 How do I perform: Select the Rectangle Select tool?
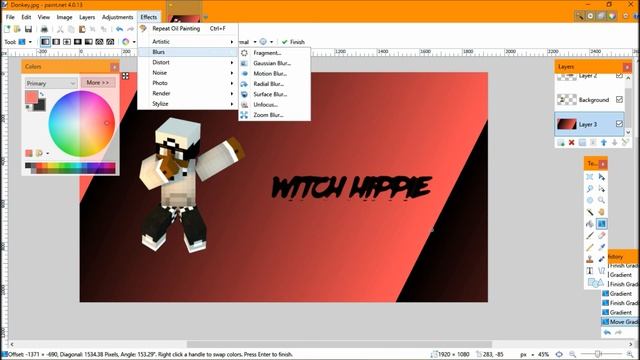pos(590,177)
